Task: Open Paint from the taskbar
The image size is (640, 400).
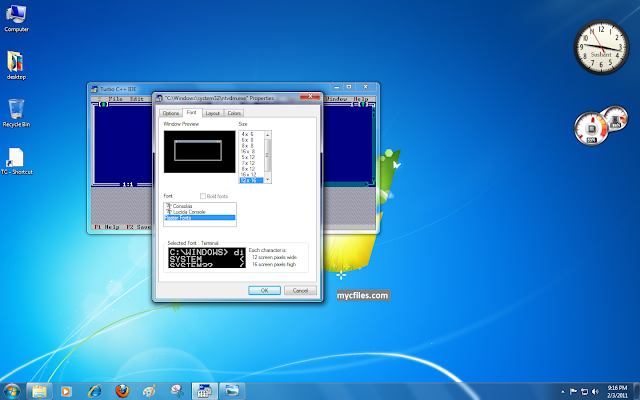Action: [149, 391]
